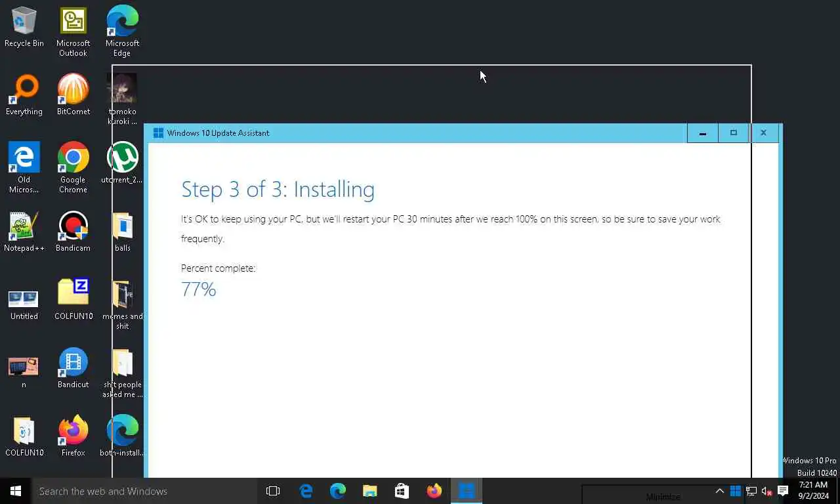Viewport: 840px width, 504px height.
Task: Open the Recycle Bin desktop icon
Action: coord(24,28)
